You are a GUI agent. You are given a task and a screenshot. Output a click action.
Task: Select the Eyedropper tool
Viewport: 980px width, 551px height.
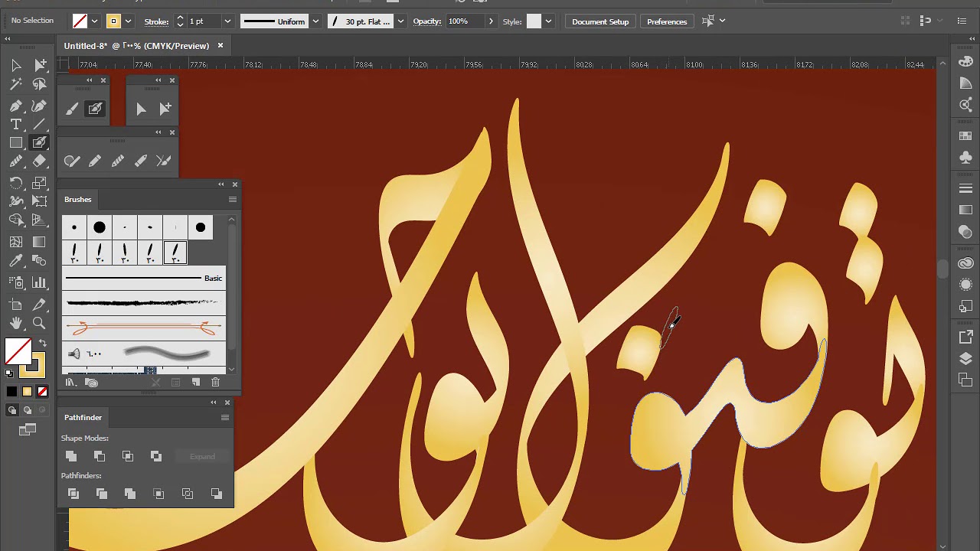16,261
